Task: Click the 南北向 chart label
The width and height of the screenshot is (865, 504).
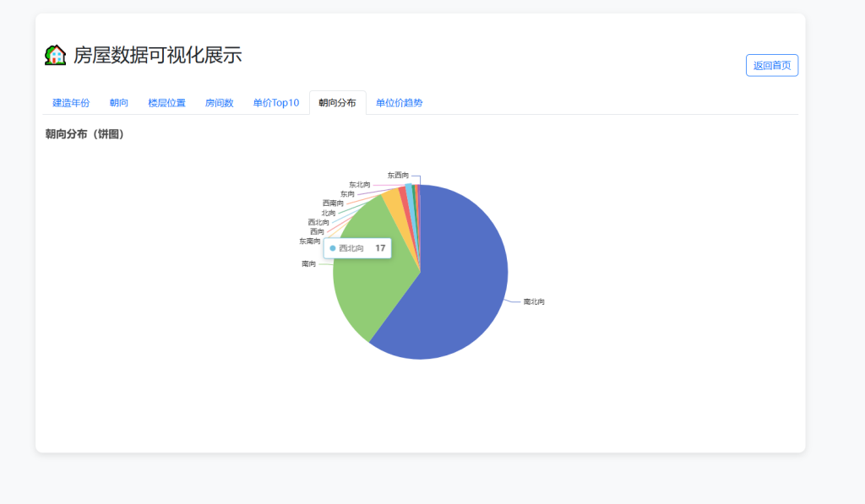Action: (534, 301)
